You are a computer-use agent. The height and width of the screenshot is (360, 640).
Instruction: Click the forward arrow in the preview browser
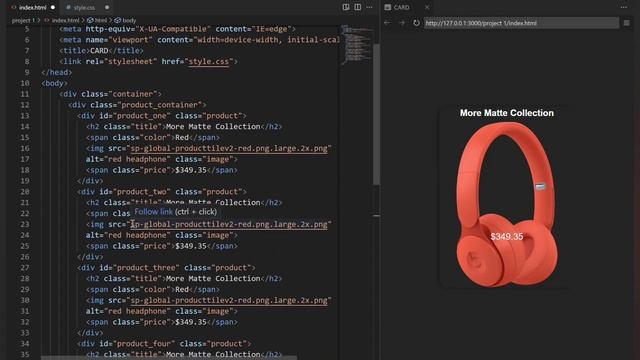pyautogui.click(x=402, y=23)
